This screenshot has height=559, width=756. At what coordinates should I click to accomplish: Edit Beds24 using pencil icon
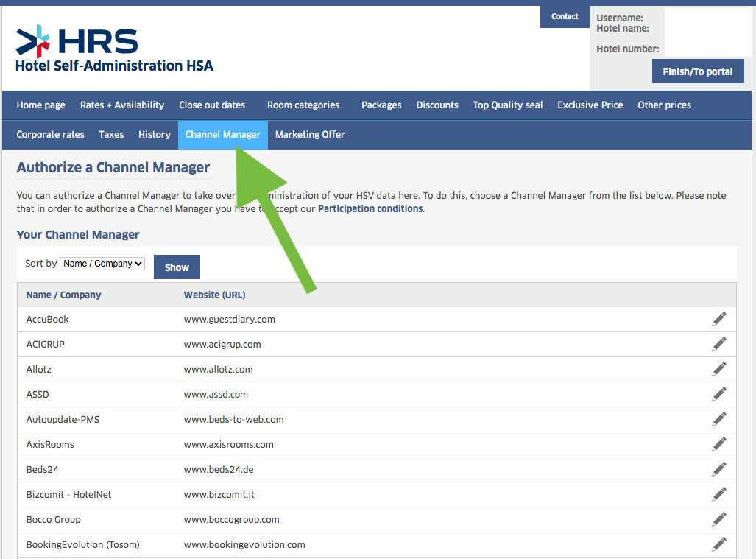click(719, 469)
